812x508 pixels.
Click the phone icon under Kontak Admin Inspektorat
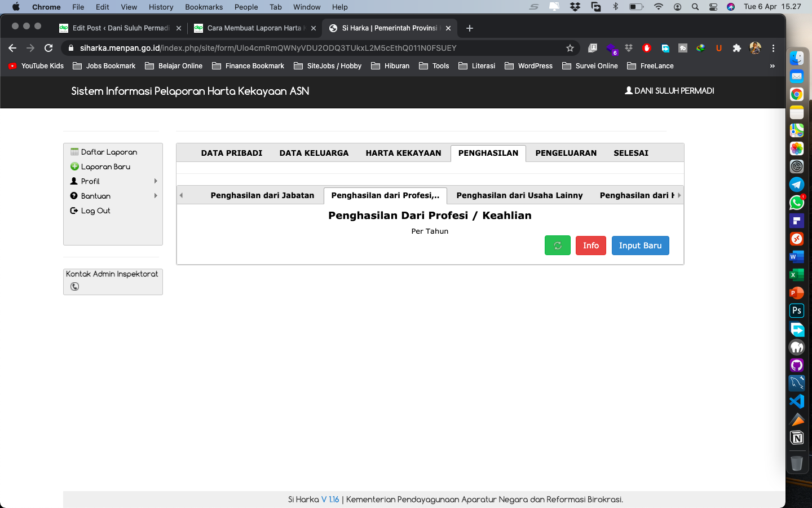tap(74, 287)
